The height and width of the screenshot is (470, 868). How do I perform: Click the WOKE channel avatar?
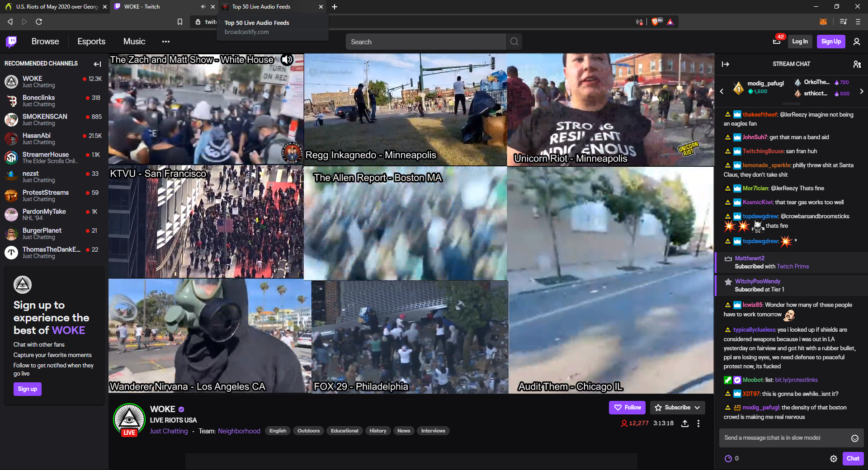(x=129, y=418)
